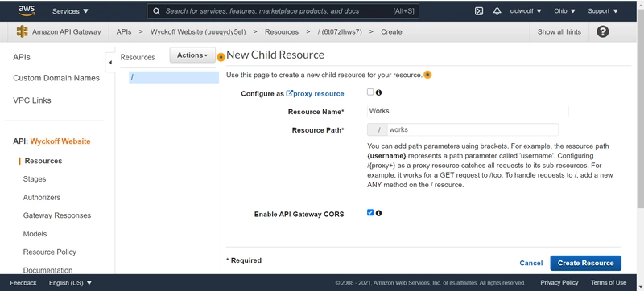Open the ciciwoolf account menu
This screenshot has height=291, width=644.
(x=526, y=11)
